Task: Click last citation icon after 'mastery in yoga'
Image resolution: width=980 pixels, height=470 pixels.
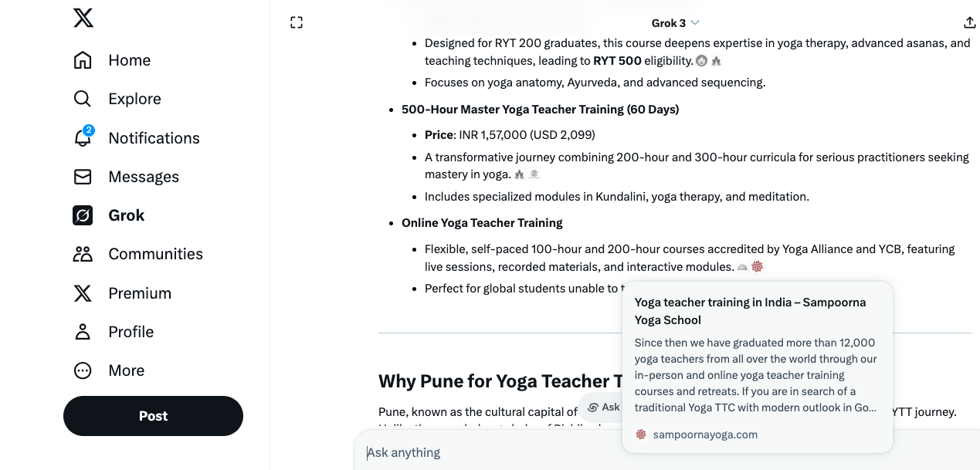Action: (534, 175)
